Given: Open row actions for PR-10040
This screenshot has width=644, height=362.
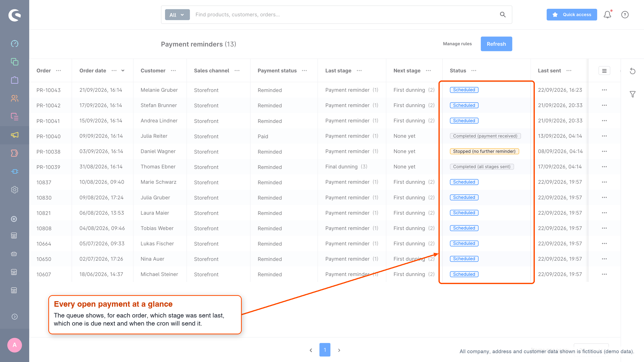Looking at the screenshot, I should pyautogui.click(x=605, y=136).
